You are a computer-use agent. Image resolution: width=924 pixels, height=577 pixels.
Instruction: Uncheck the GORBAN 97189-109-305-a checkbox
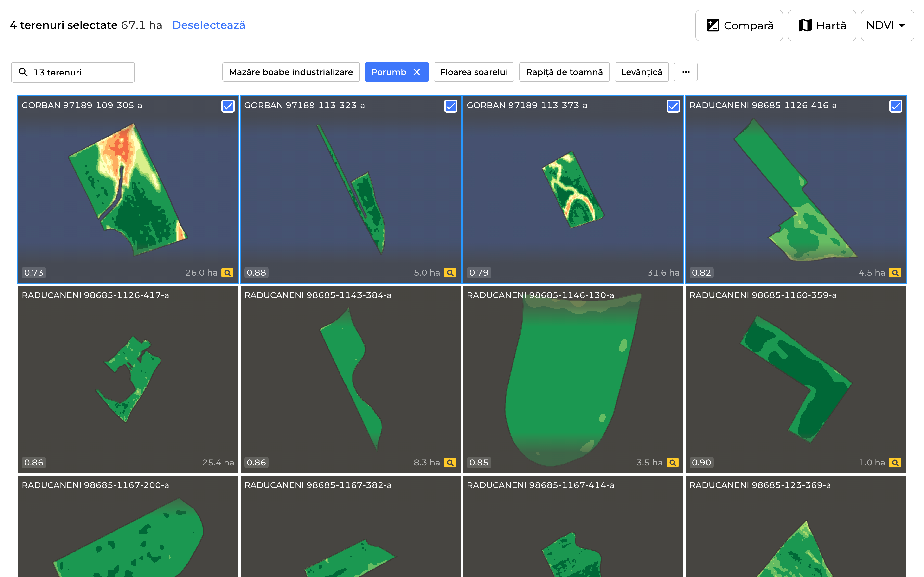pyautogui.click(x=228, y=106)
